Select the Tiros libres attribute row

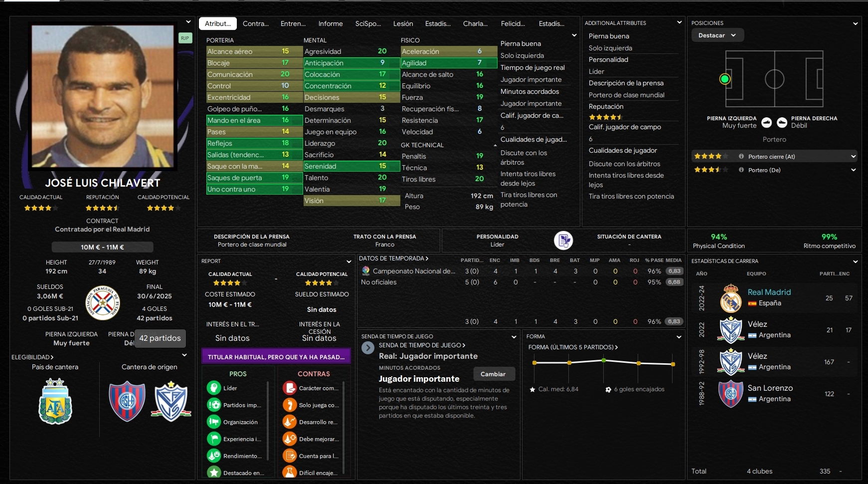click(448, 179)
